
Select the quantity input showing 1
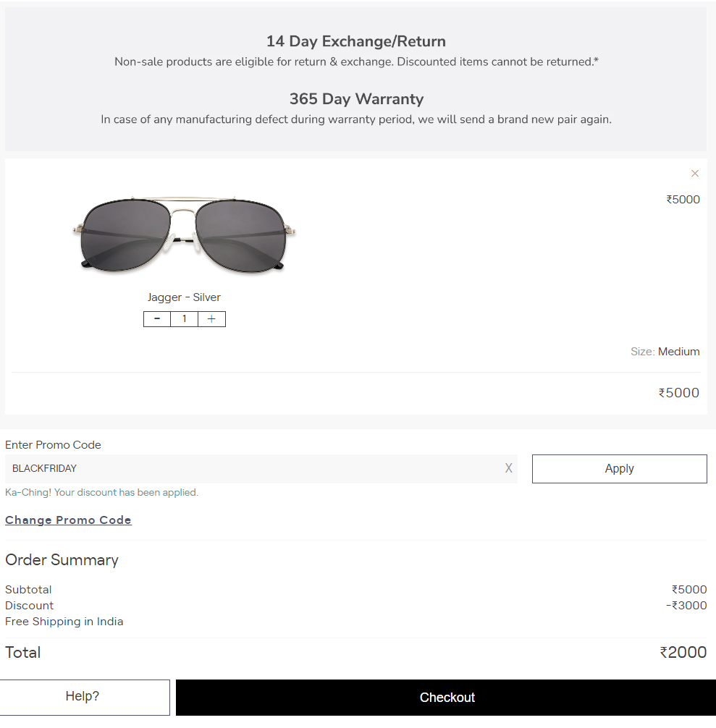click(x=184, y=318)
